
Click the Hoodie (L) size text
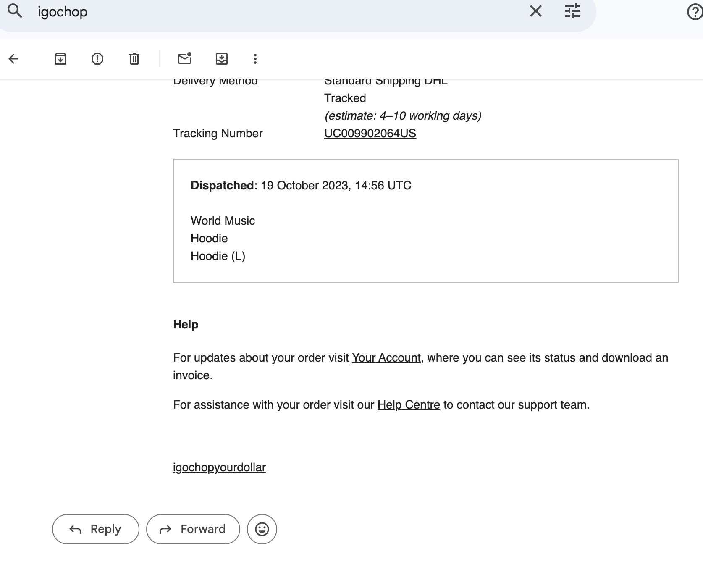tap(218, 256)
